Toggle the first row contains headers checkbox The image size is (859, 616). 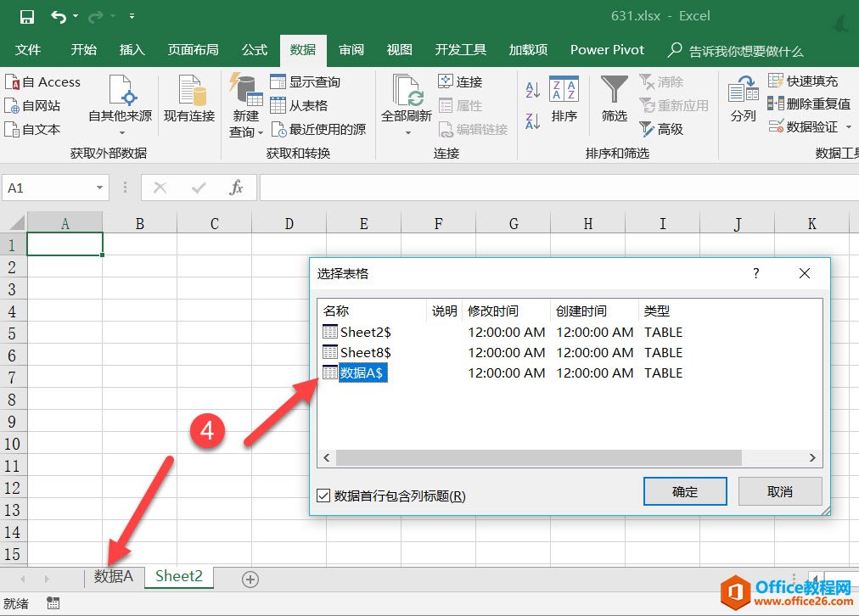(x=323, y=496)
